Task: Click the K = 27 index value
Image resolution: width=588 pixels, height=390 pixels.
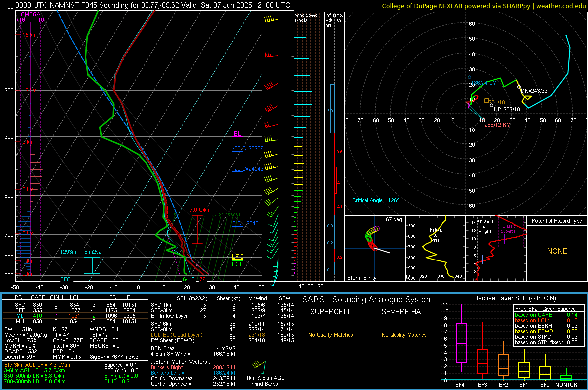Action: click(60, 329)
